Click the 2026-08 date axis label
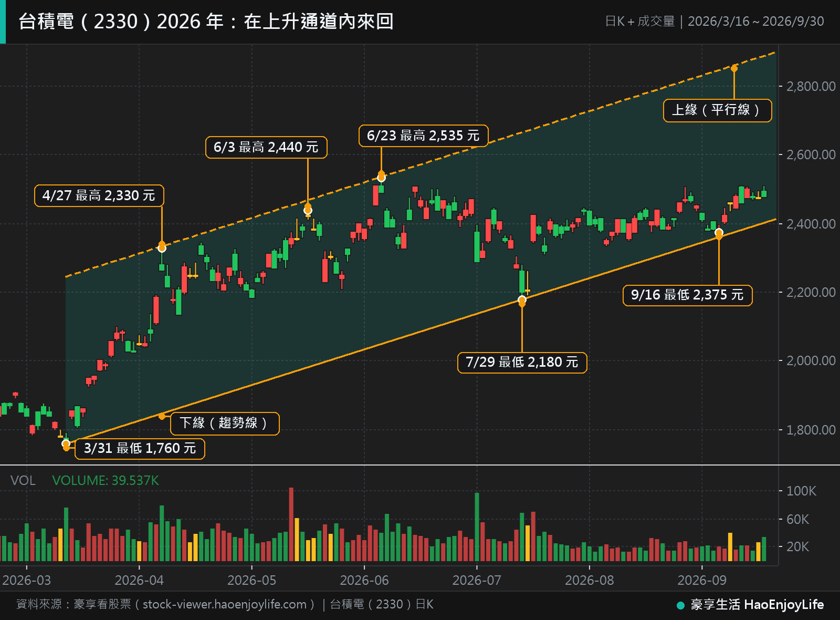Screen dimensions: 840x620 [x=589, y=580]
